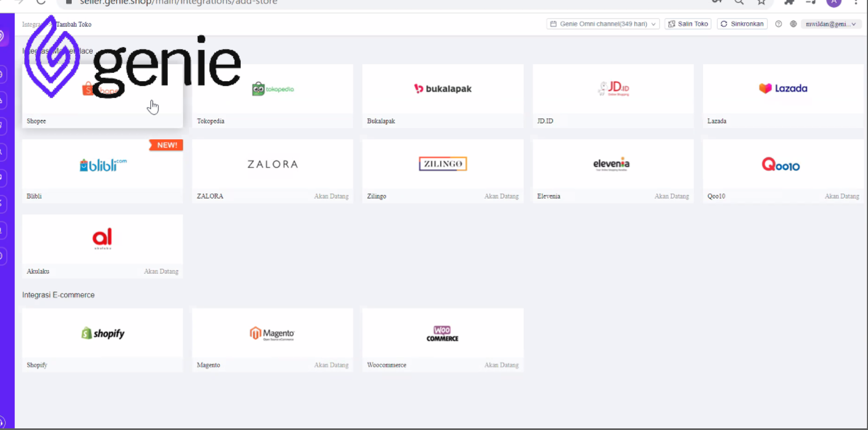
Task: Choose the Blibli logo card
Action: click(102, 171)
